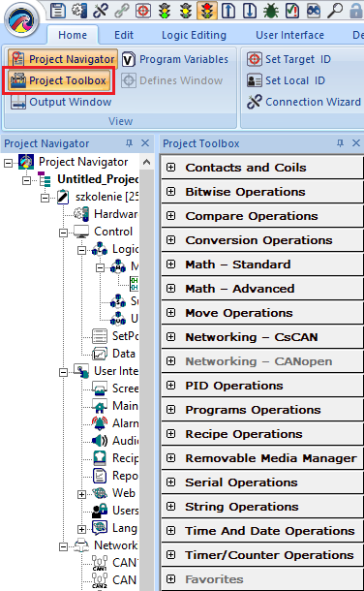The height and width of the screenshot is (591, 364).
Task: Toggle the Project Navigator view button
Action: coord(63,59)
